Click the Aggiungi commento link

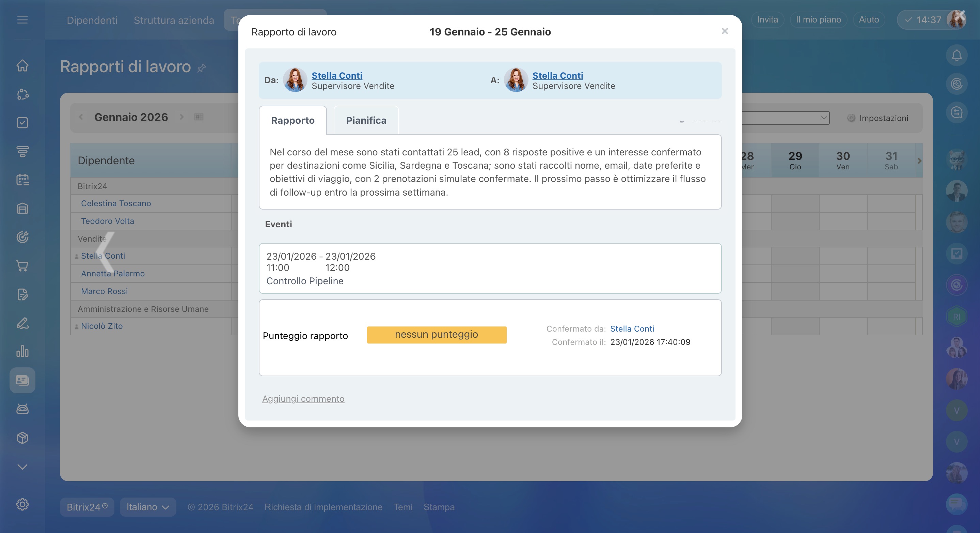pos(303,399)
